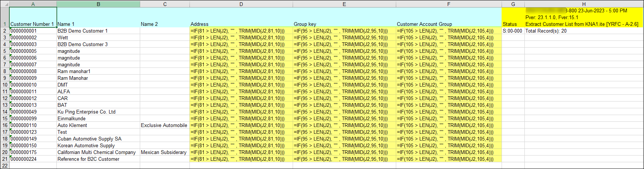Image resolution: width=644 pixels, height=169 pixels.
Task: Select row 16 header
Action: coord(5,125)
